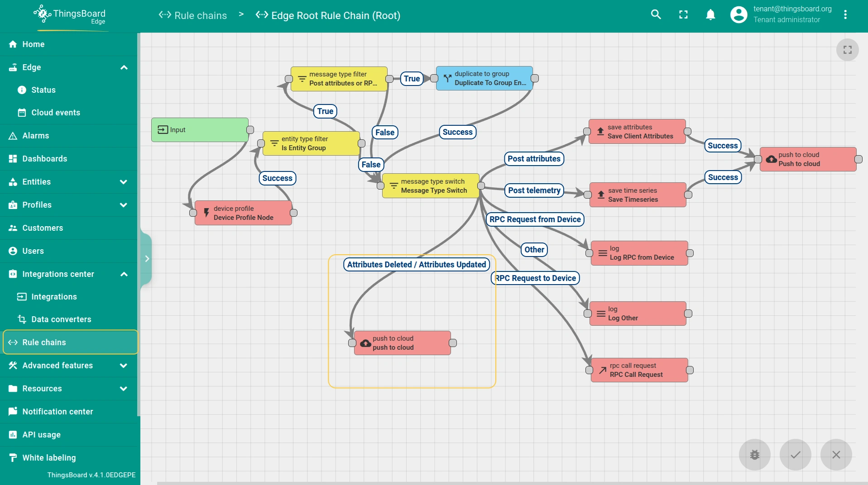This screenshot has width=868, height=485.
Task: Click the horizontal scrollbar under the canvas
Action: [498, 483]
